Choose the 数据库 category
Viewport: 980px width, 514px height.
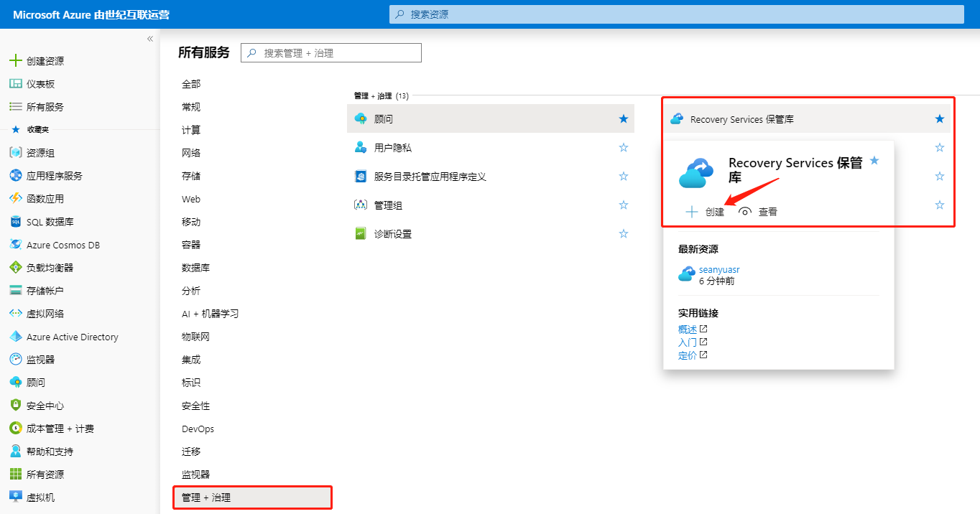pos(196,268)
